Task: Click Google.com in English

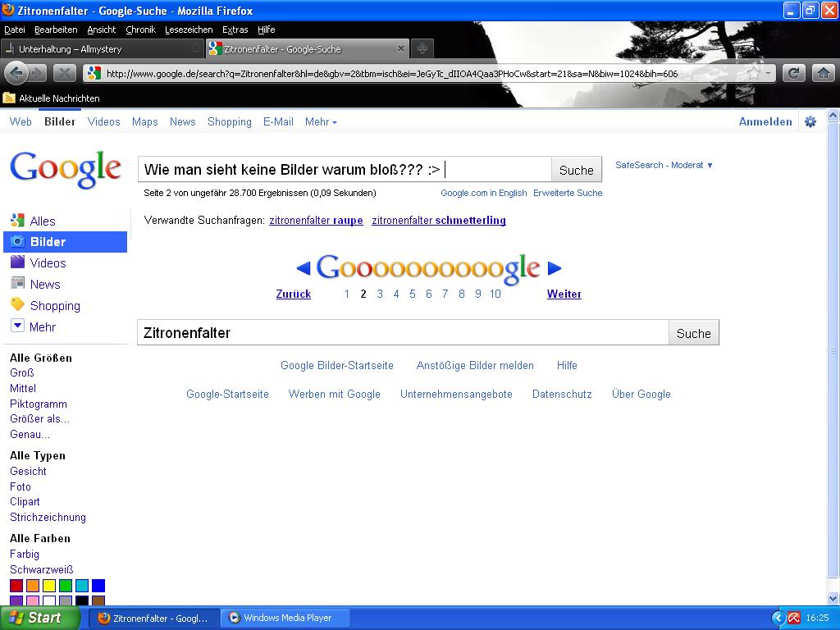Action: pyautogui.click(x=484, y=193)
